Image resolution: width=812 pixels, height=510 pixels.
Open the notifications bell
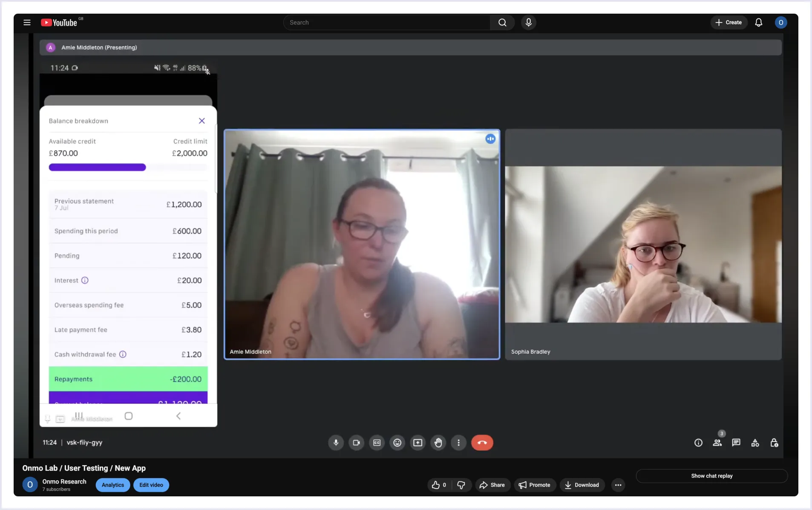coord(758,23)
